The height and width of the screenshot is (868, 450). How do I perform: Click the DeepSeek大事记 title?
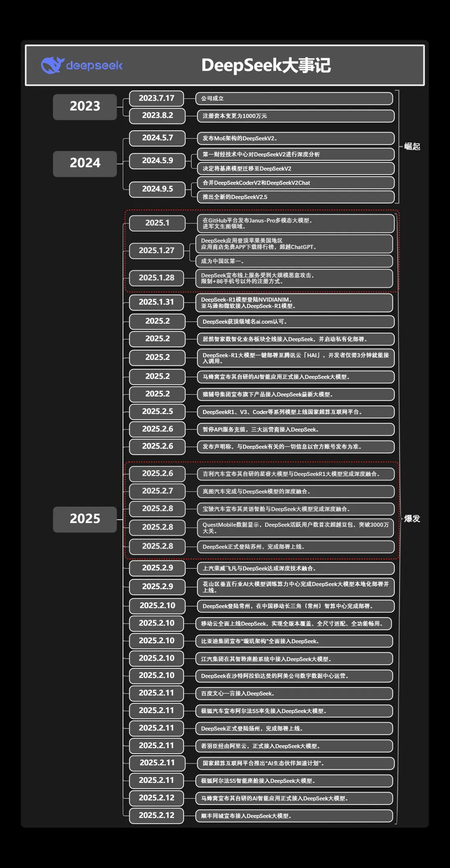coord(266,66)
